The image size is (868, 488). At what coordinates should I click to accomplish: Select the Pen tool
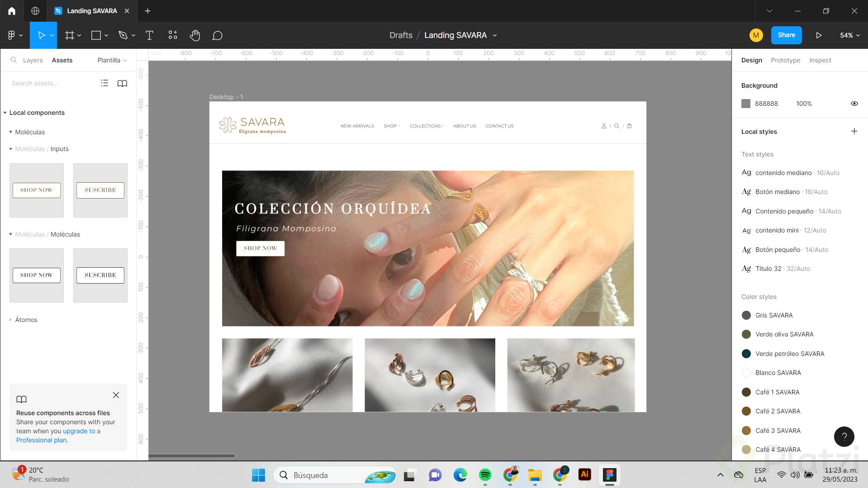123,35
